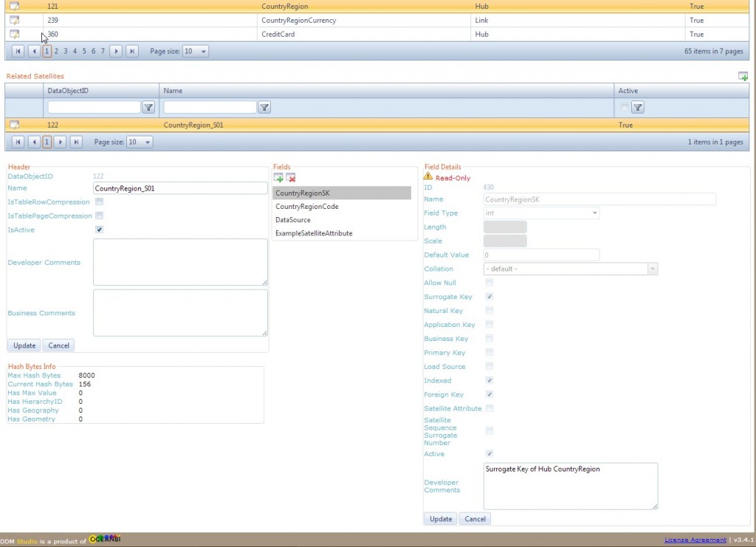Toggle the Allow Null checkbox
The height and width of the screenshot is (547, 756).
click(489, 283)
